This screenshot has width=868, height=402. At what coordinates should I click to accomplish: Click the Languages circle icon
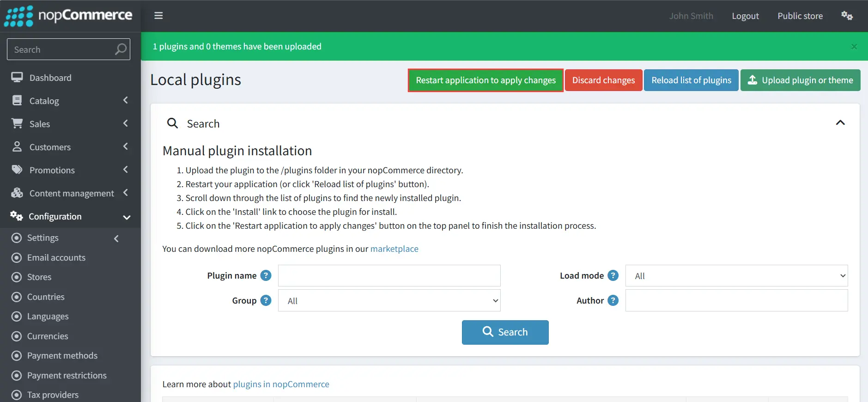pyautogui.click(x=17, y=316)
